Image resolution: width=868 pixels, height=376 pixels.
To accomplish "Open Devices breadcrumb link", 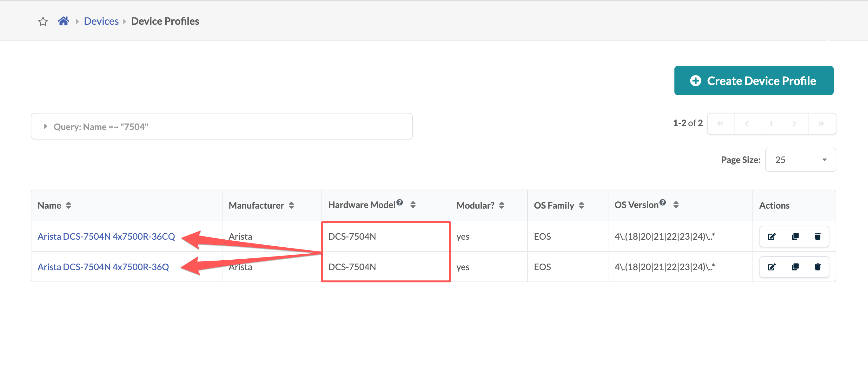I will point(101,21).
